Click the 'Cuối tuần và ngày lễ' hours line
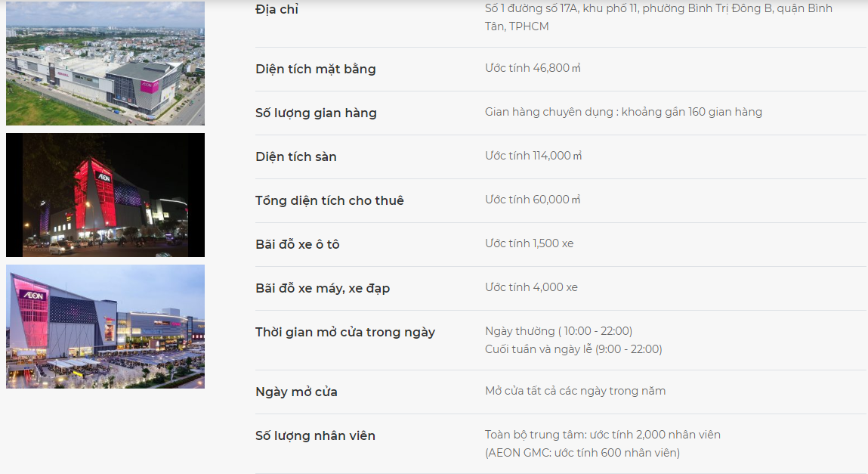 (573, 349)
